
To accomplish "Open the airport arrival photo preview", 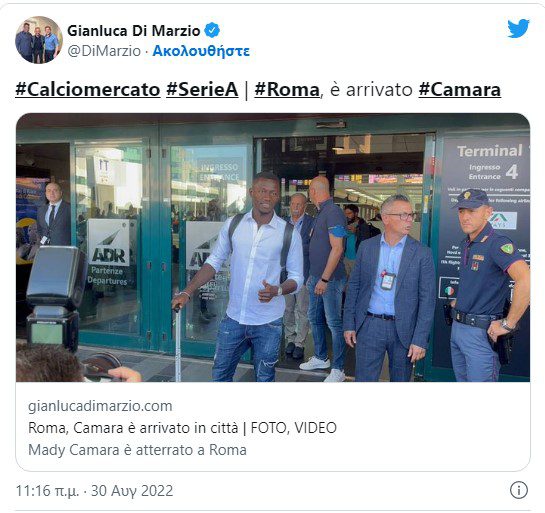I will 273,247.
